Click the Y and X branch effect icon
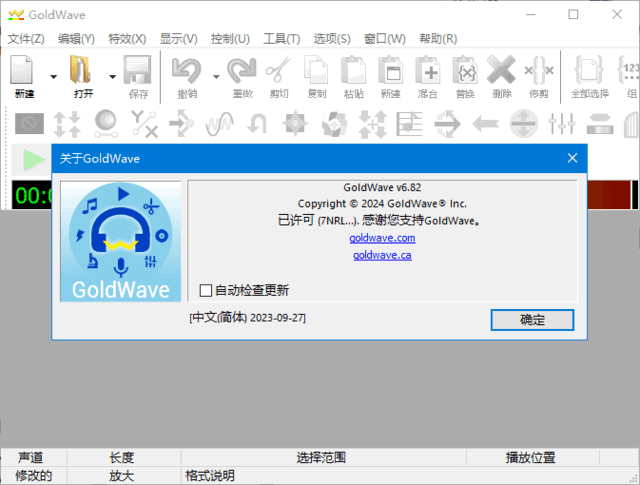The width and height of the screenshot is (640, 485). pos(144,124)
